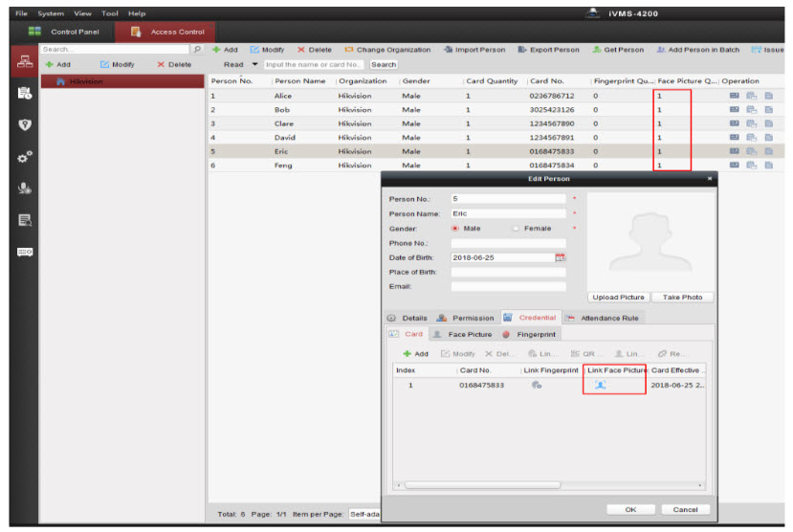The image size is (793, 532).
Task: Select the Male gender radio button
Action: pyautogui.click(x=455, y=229)
